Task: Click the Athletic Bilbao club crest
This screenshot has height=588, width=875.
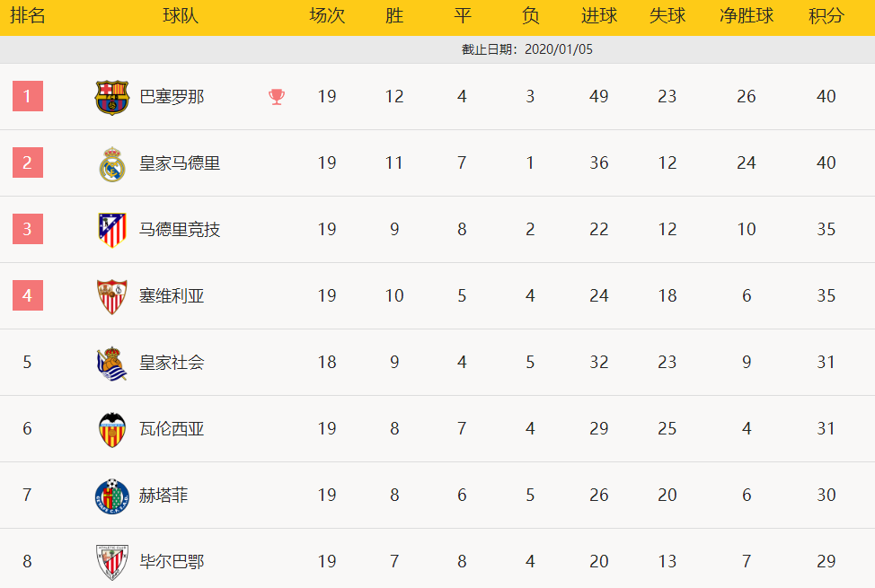Action: 112,562
